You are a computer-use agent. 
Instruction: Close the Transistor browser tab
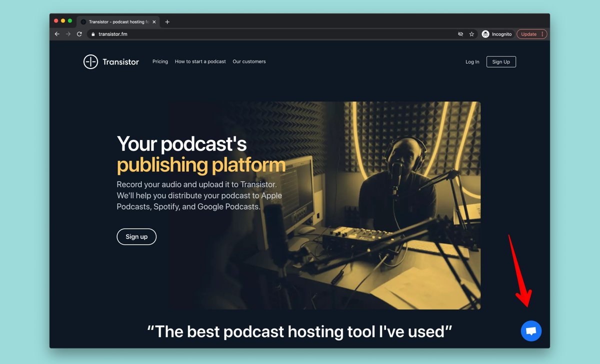(x=154, y=22)
